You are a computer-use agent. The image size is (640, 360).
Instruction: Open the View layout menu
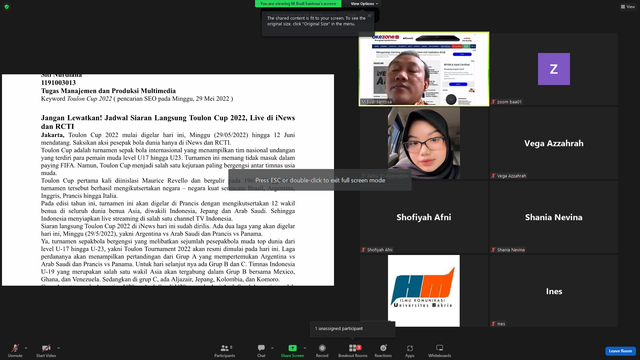628,7
